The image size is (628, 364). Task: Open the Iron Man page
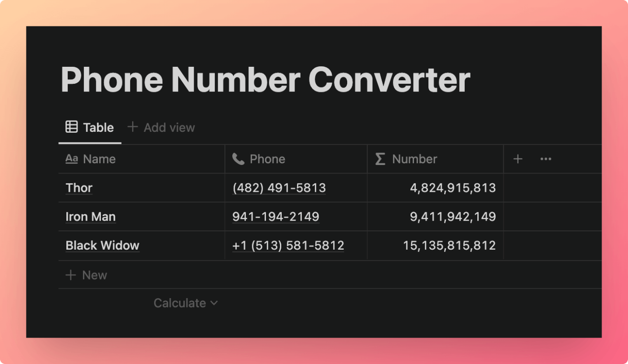(91, 217)
